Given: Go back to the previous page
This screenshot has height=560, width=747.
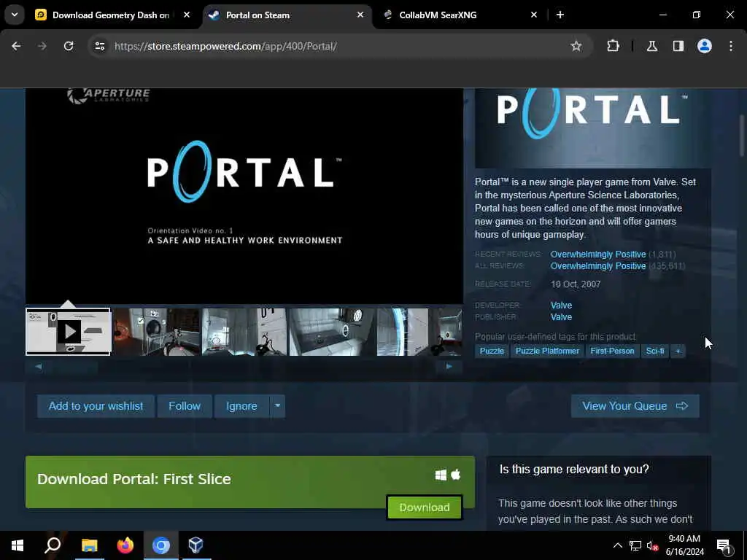Looking at the screenshot, I should 16,46.
